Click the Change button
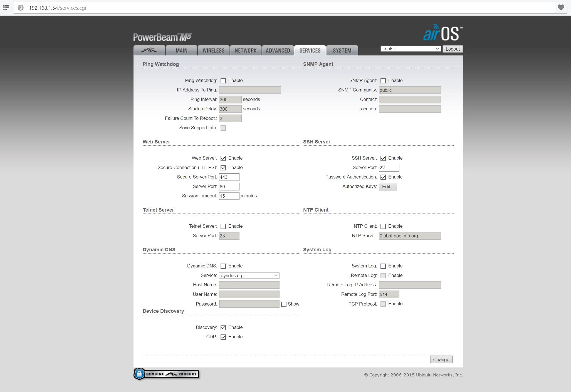 click(x=441, y=359)
